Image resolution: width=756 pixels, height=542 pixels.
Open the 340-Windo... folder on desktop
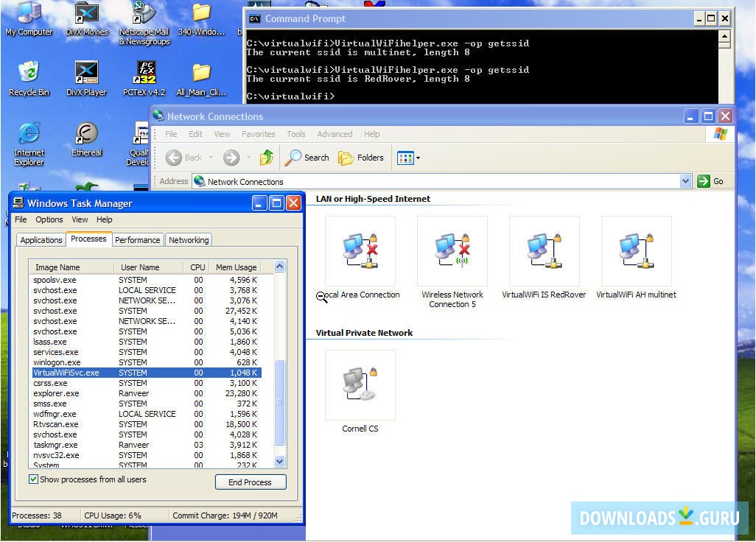click(202, 19)
